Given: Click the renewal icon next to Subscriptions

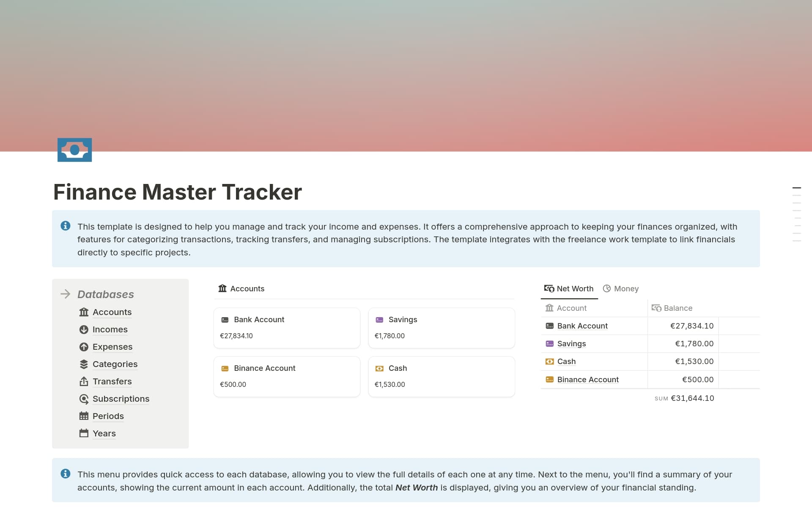Looking at the screenshot, I should pyautogui.click(x=84, y=399).
